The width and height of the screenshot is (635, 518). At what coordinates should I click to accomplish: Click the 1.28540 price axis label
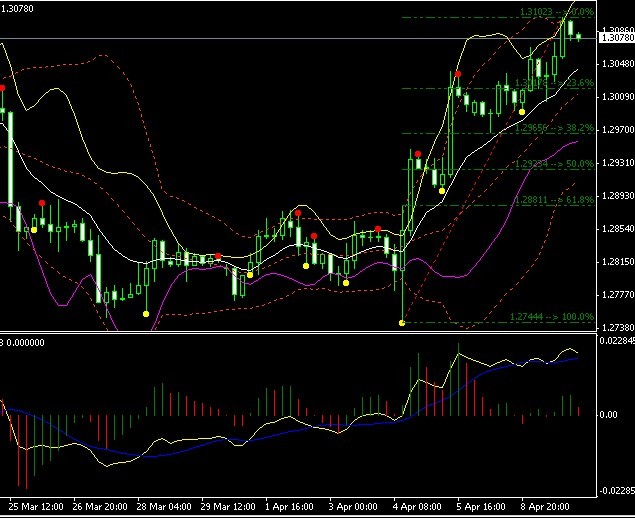[618, 229]
